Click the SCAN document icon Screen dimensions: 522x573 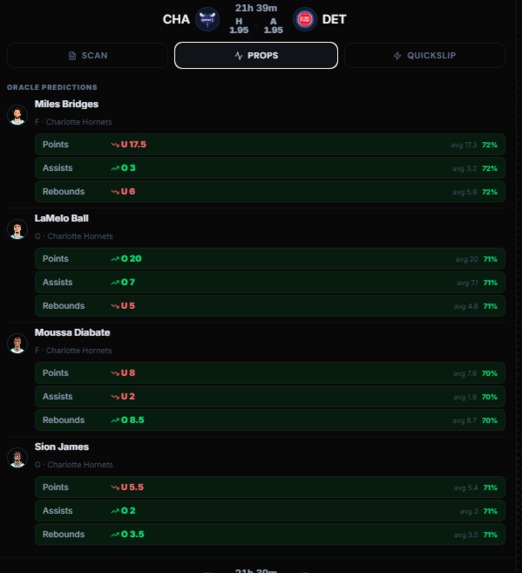click(72, 56)
